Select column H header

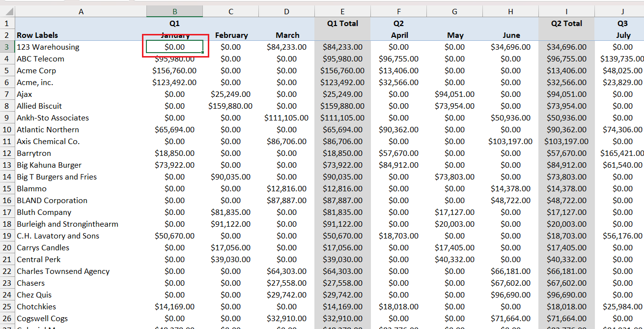[x=510, y=11]
